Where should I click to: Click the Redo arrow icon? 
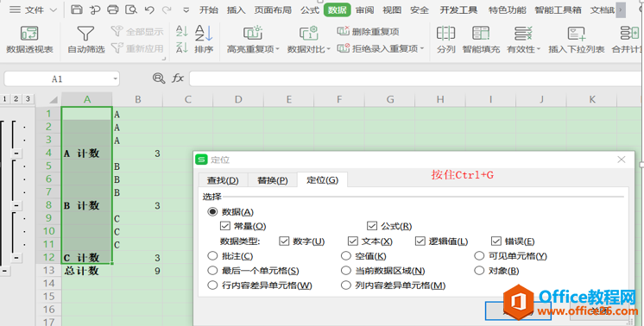point(167,9)
